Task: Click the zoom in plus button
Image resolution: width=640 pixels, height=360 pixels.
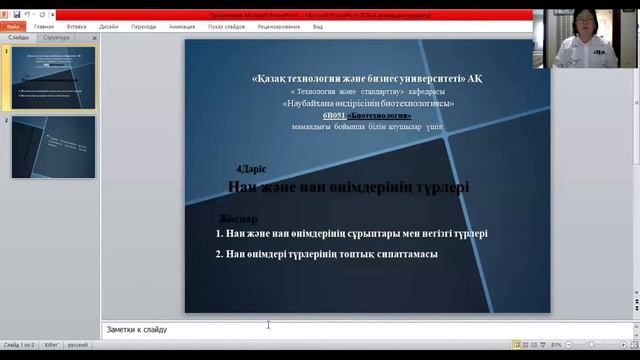Action: pos(623,345)
